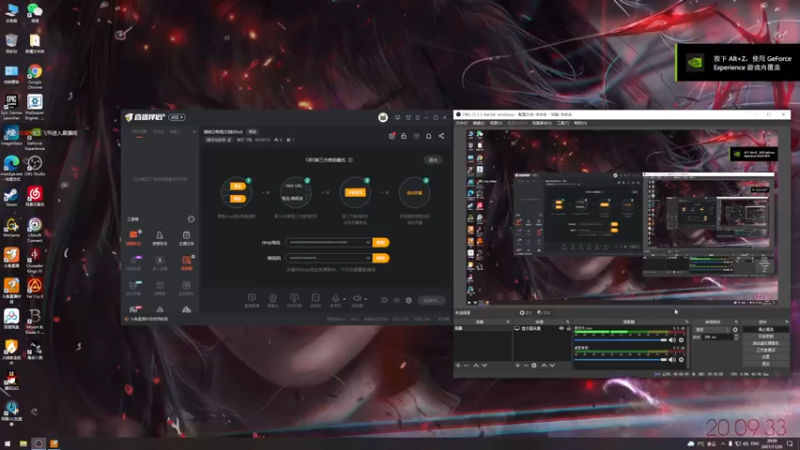800x450 pixels.
Task: Open the user avatar in streaming app title bar
Action: tap(383, 117)
